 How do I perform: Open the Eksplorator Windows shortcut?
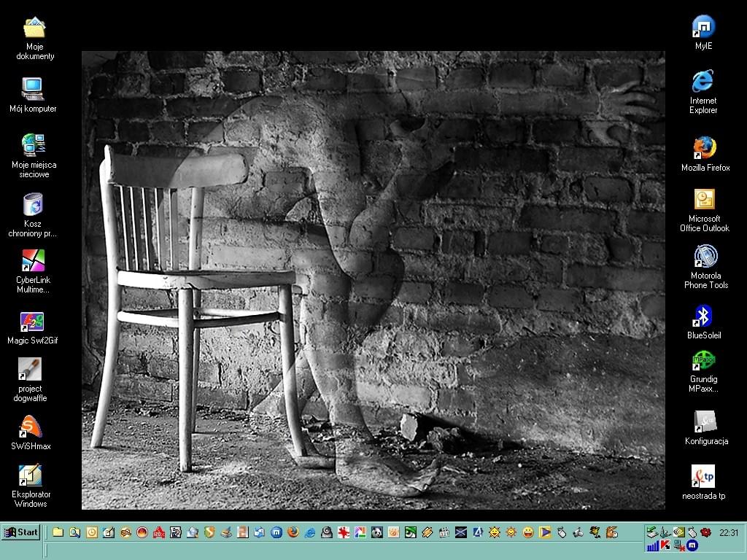(x=31, y=486)
